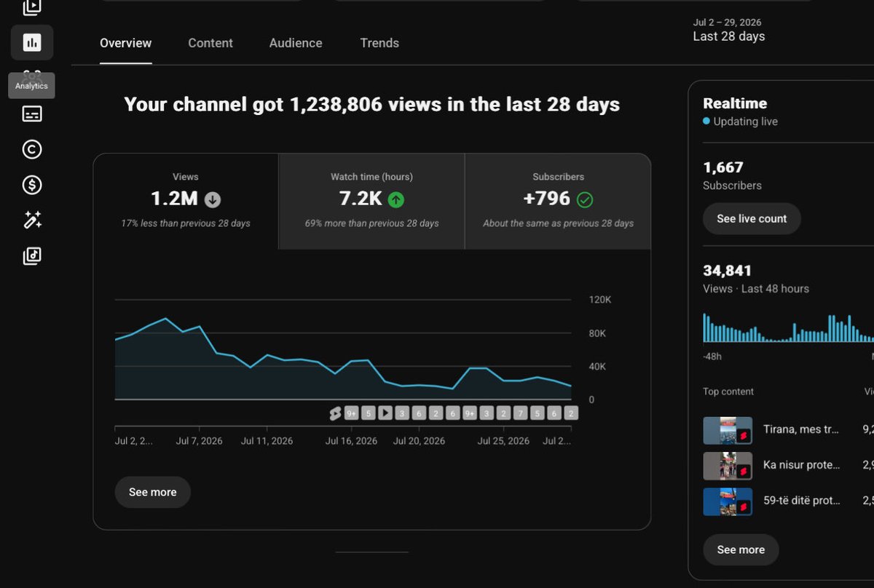Screen dimensions: 874x588
Task: Click the Jul 2 – 29, 2026 date text
Action: tap(727, 22)
